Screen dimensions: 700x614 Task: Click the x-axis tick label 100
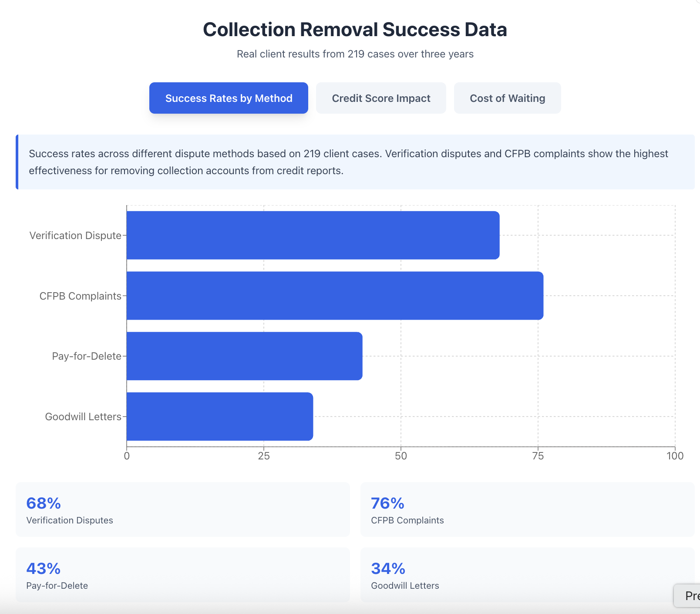point(675,456)
